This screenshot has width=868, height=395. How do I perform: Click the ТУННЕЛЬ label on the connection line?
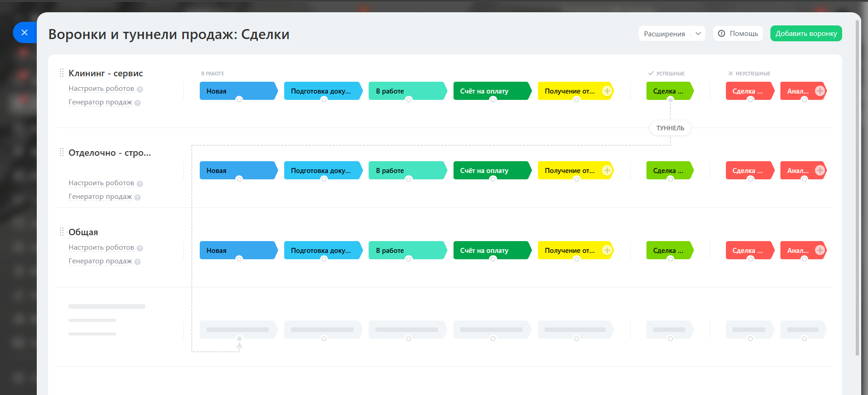(x=670, y=128)
